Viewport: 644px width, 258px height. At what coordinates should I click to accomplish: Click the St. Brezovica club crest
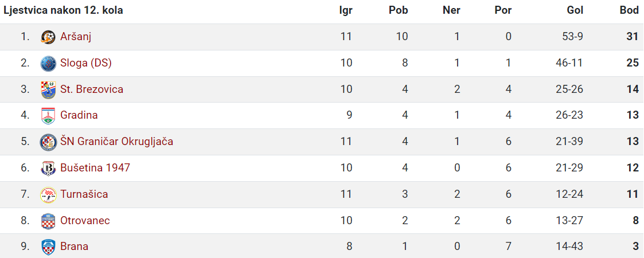49,89
